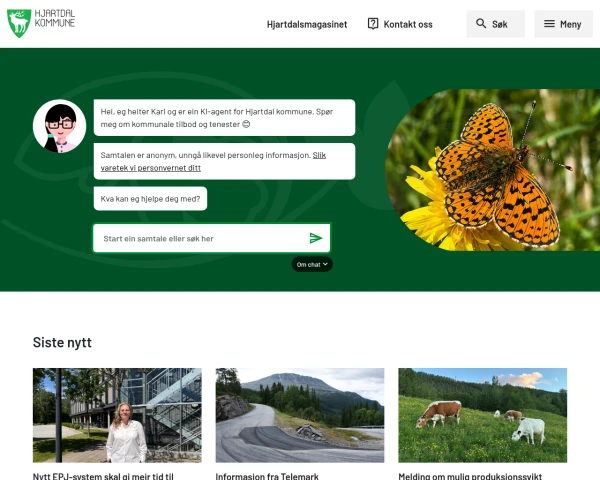Open the Meny button

pos(563,24)
